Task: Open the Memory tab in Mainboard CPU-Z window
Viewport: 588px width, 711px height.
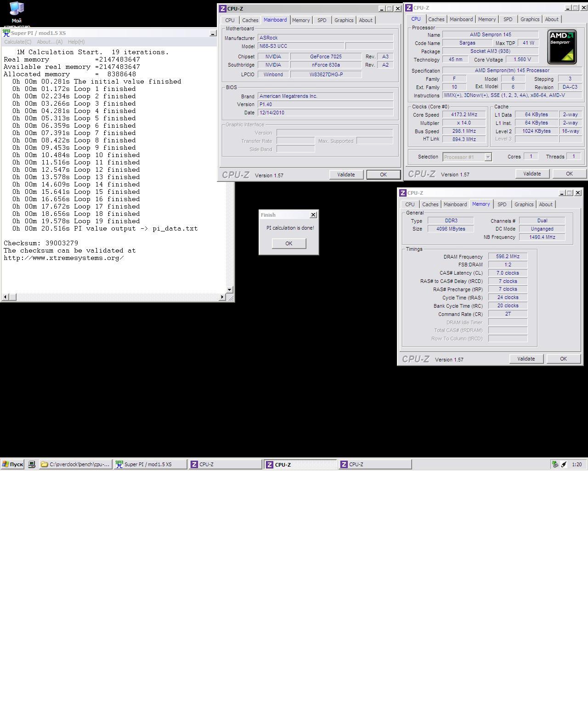Action: 301,20
